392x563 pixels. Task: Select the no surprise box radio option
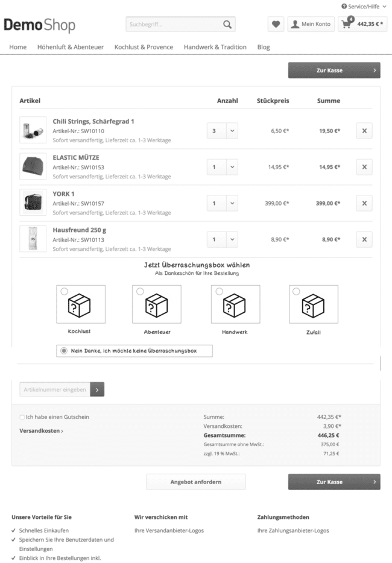[63, 351]
